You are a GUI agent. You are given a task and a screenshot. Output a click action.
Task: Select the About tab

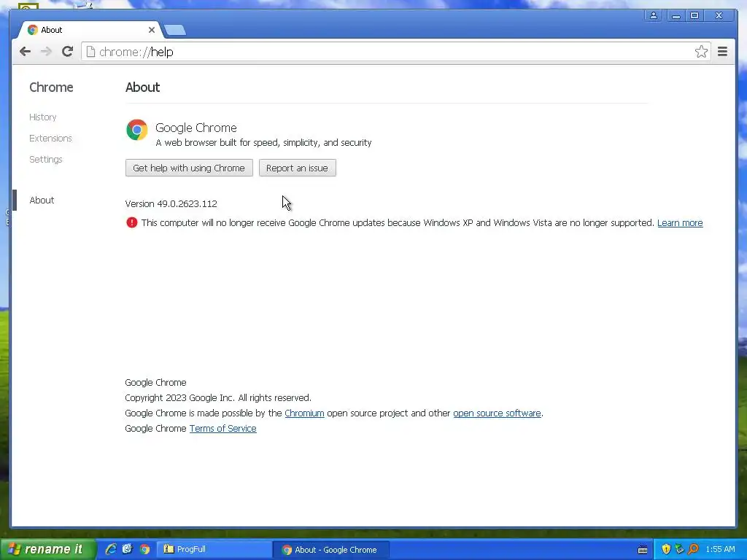pyautogui.click(x=90, y=29)
